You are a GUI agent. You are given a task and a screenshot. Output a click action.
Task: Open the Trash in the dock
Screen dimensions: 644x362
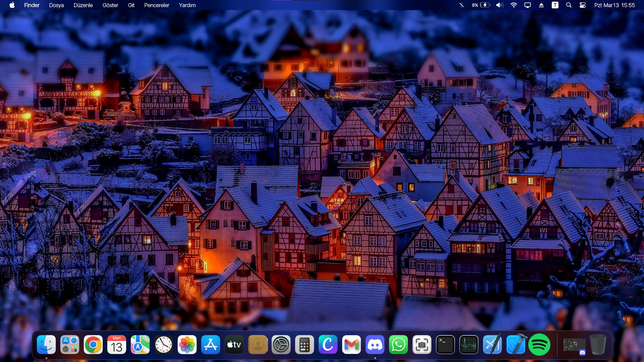pyautogui.click(x=598, y=345)
